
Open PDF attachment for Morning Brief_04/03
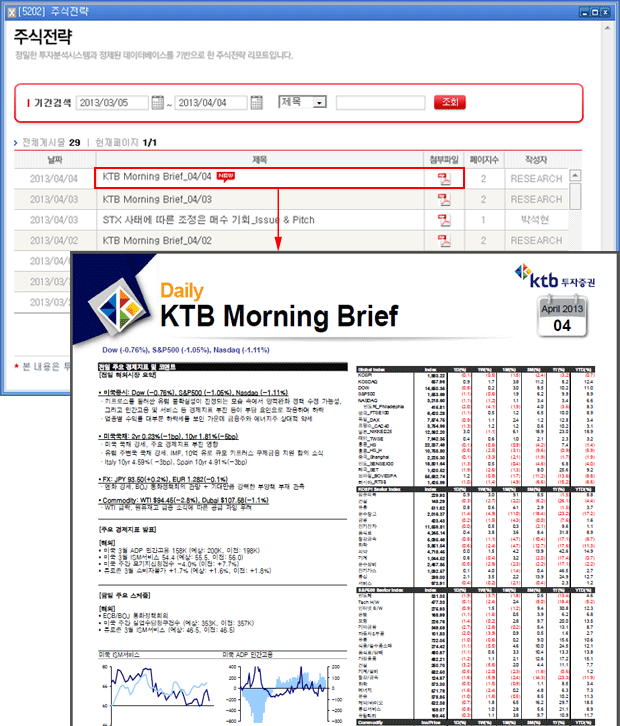[x=442, y=200]
